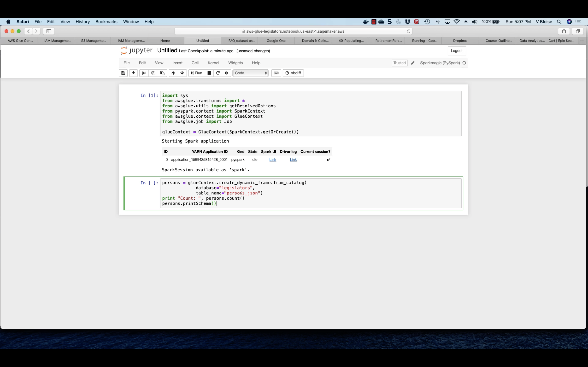Open the Code cell type dropdown
The image size is (588, 367).
(251, 73)
